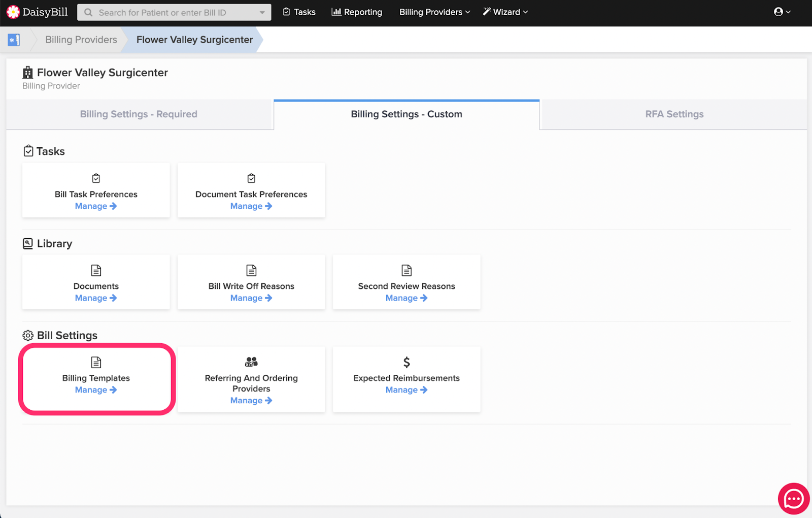Click the Bill Write Off Reasons file icon
This screenshot has height=518, width=812.
pos(251,270)
